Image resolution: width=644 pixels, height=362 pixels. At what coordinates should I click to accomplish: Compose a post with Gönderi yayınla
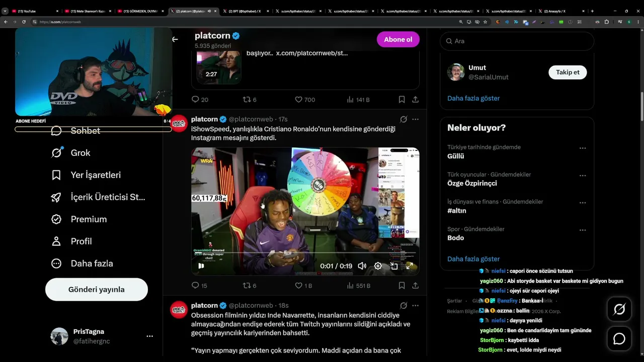(x=97, y=290)
